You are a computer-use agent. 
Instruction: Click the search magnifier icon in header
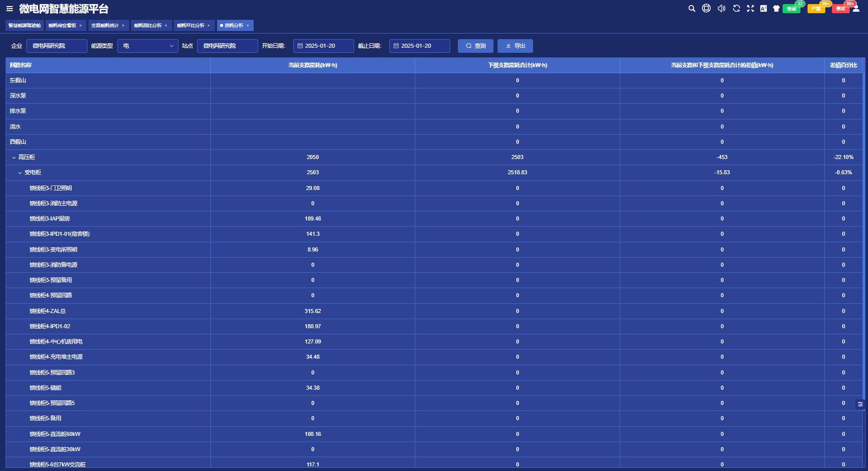coord(692,9)
